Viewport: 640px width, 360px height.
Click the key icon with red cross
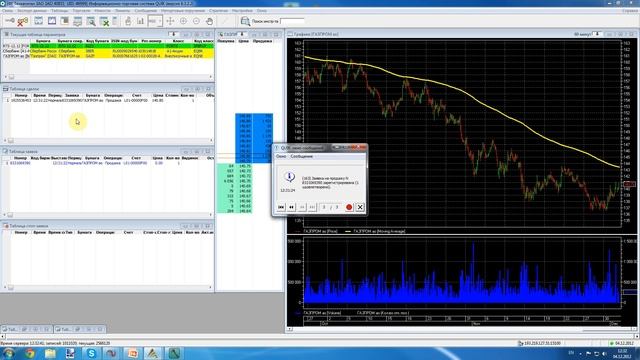[x=22, y=21]
